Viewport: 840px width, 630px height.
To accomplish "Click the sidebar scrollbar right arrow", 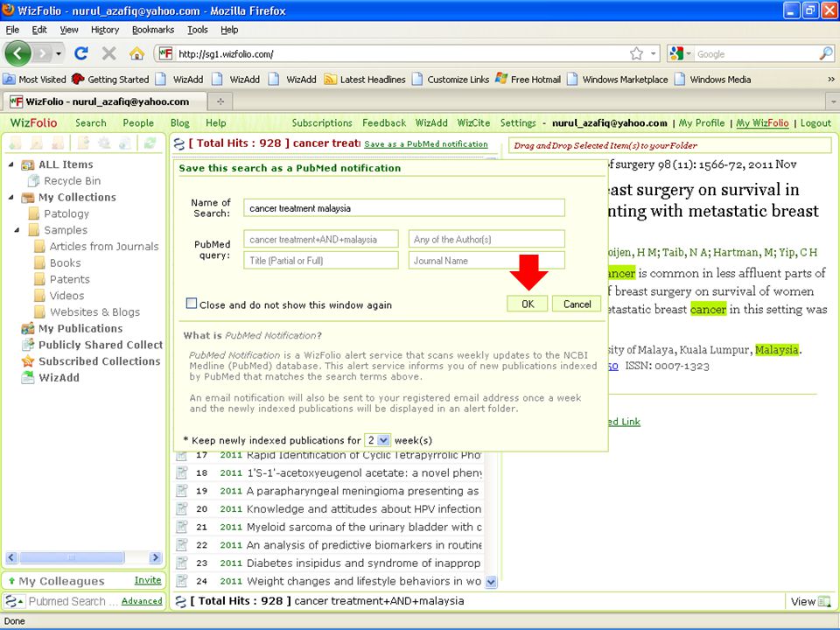I will tap(155, 557).
